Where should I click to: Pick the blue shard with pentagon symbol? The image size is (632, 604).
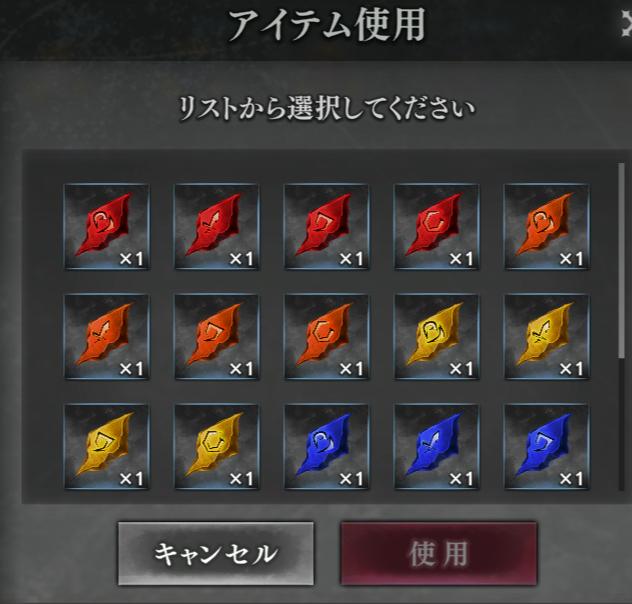coord(547,447)
